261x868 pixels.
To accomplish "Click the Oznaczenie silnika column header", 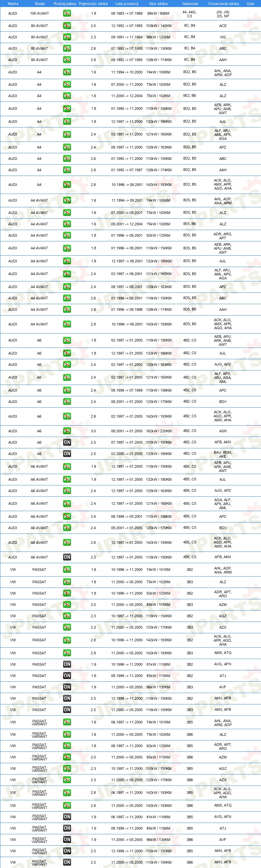I will tap(223, 4).
